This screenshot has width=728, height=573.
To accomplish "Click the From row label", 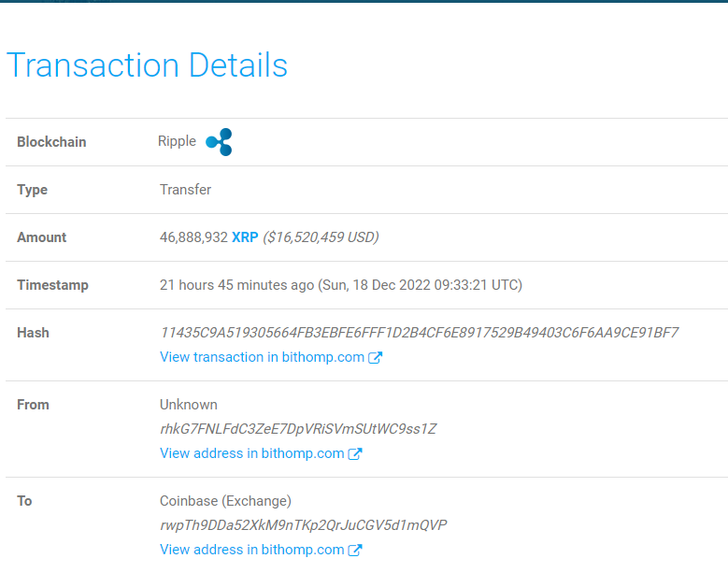I will click(33, 405).
